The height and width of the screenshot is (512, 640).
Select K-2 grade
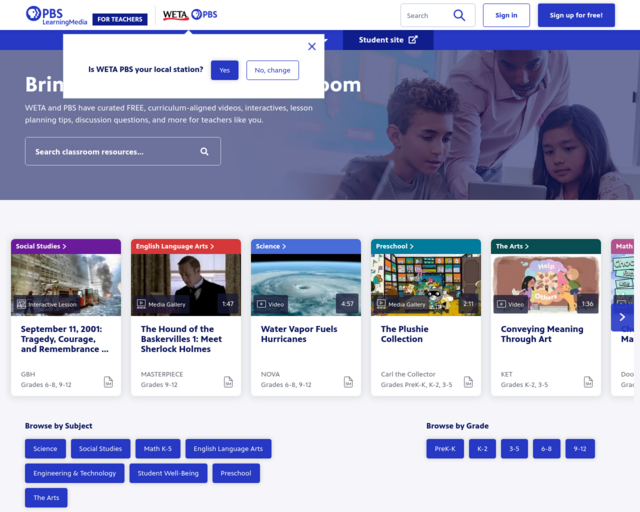pos(482,449)
